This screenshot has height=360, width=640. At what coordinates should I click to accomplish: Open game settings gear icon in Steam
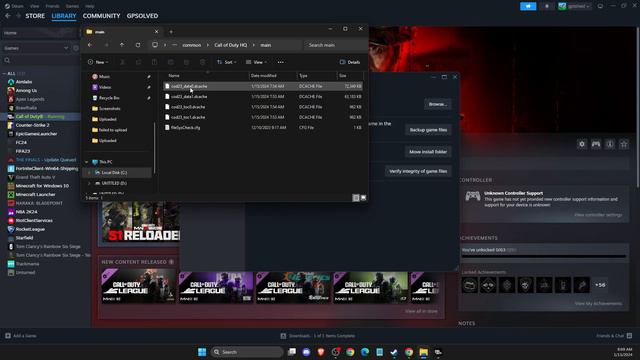(x=582, y=144)
